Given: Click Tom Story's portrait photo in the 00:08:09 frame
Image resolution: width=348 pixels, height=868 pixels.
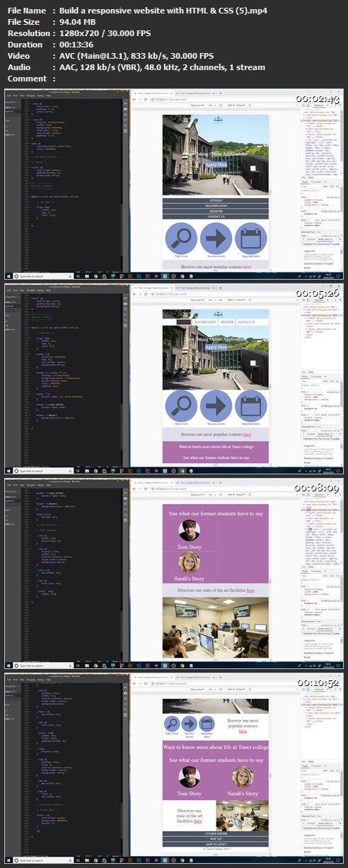Looking at the screenshot, I should point(190,530).
